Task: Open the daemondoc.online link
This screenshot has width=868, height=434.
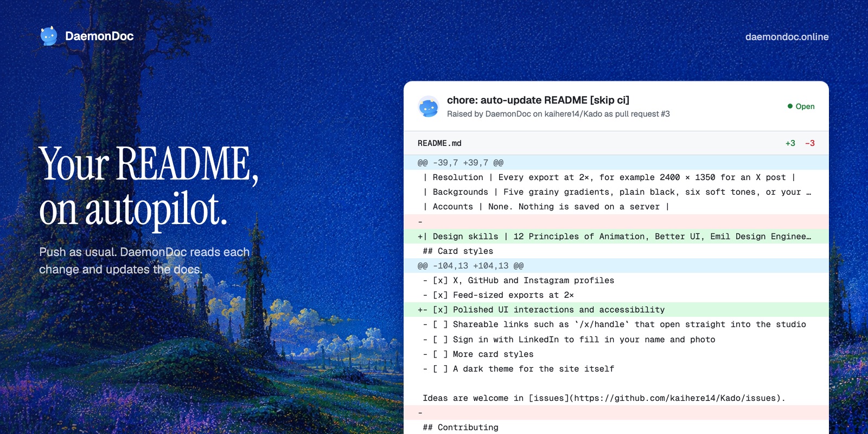Action: click(787, 37)
